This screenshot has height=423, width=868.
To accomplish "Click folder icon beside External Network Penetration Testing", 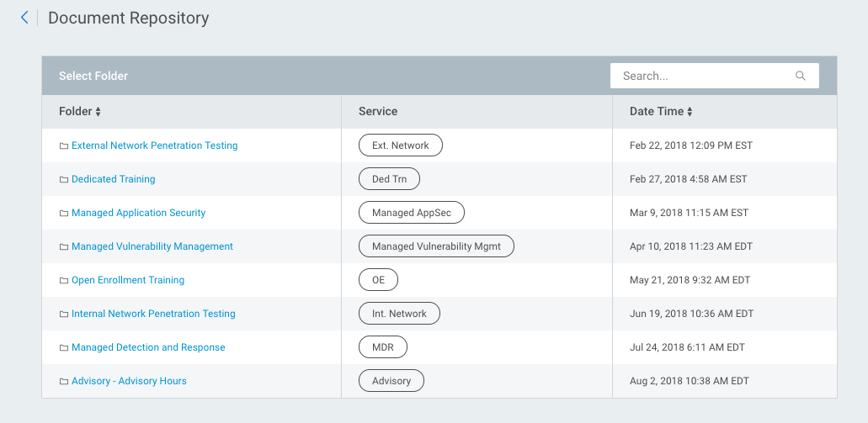I will point(64,145).
